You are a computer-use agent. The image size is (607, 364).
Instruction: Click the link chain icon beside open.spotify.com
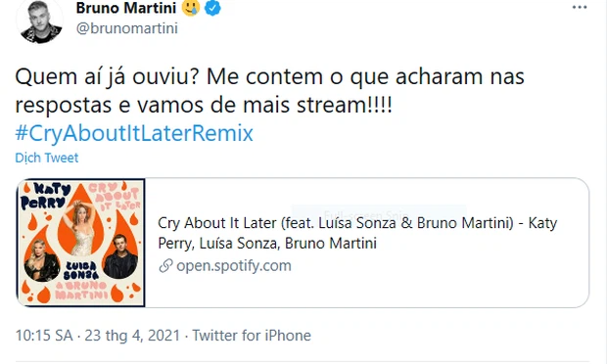pyautogui.click(x=165, y=266)
